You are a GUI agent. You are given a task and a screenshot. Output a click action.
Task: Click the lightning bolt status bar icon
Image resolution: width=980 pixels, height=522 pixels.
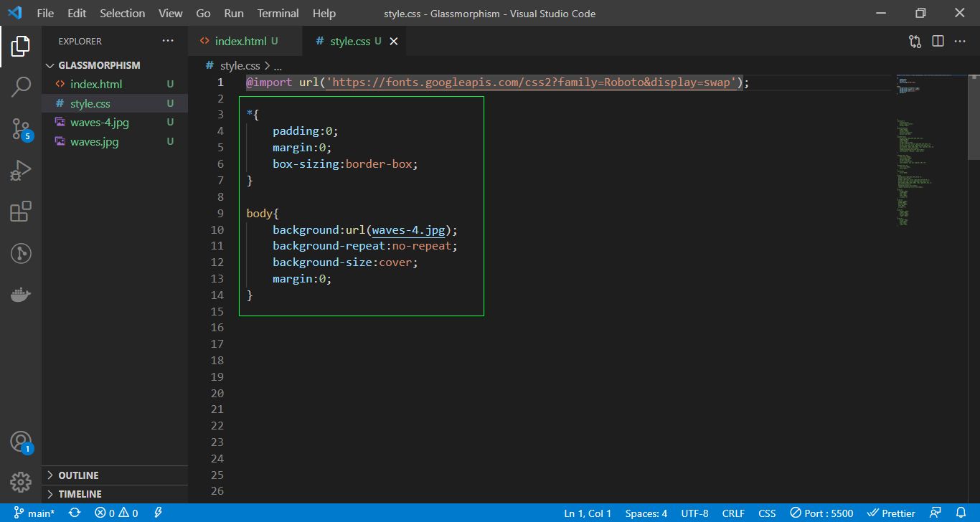coord(158,513)
